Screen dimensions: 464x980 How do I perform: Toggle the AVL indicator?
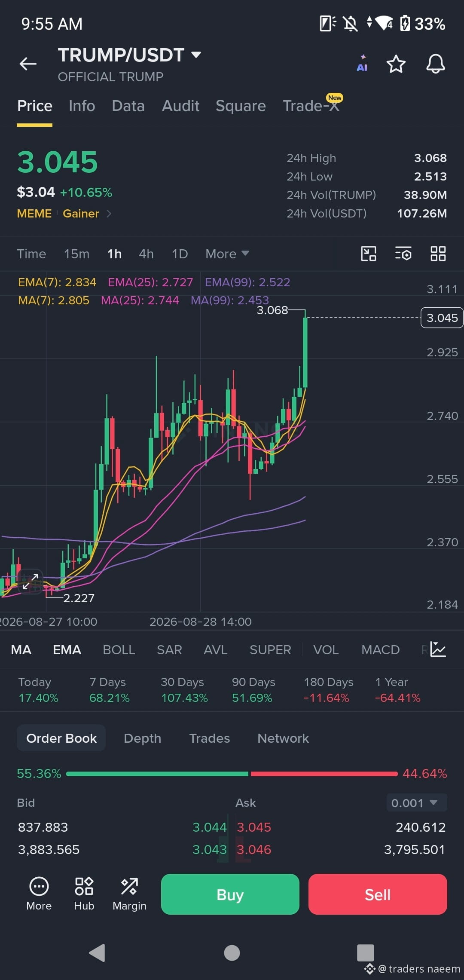(215, 649)
